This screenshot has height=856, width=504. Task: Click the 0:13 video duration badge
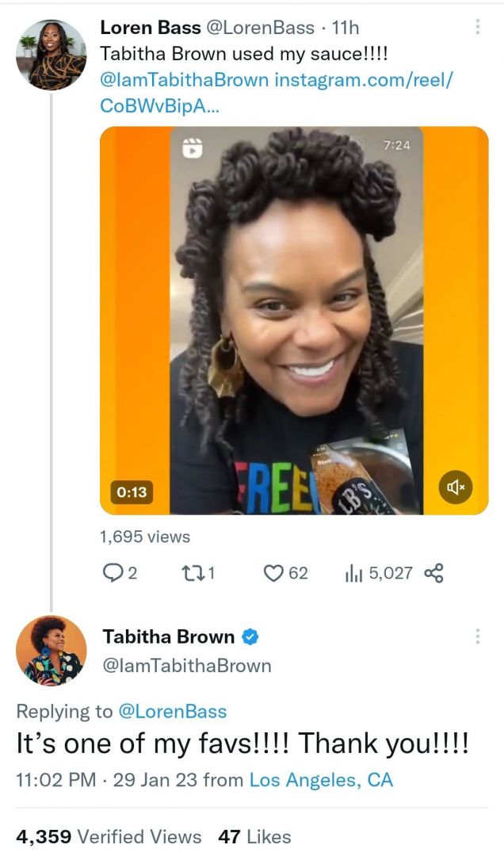[x=132, y=492]
